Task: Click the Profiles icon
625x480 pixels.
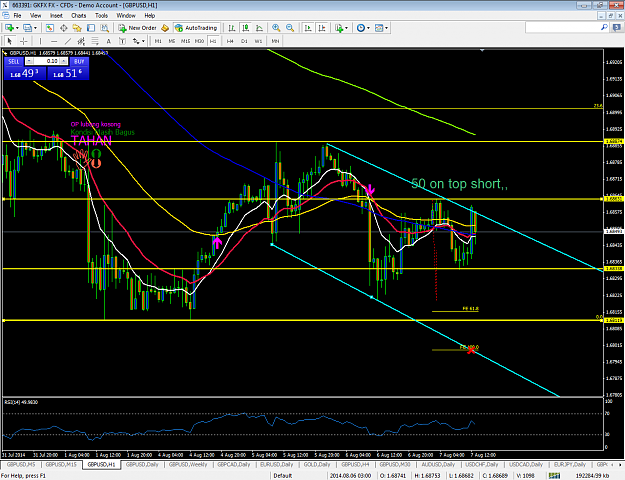Action: click(x=27, y=28)
